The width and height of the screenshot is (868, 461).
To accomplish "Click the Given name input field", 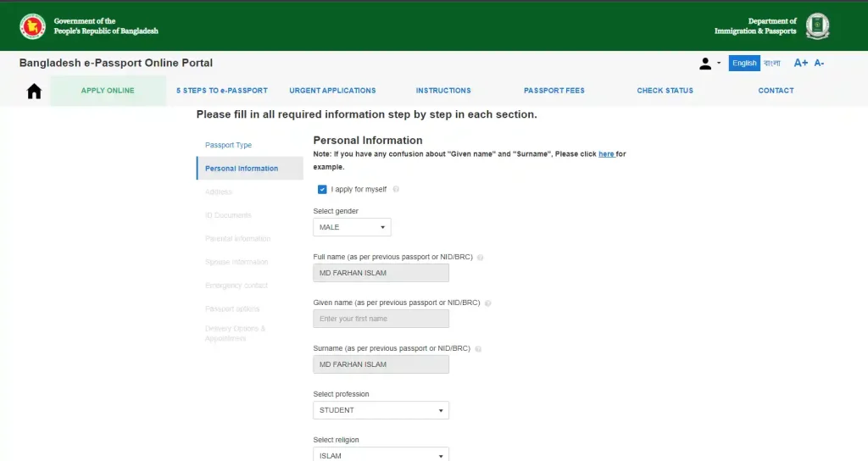I will pos(381,319).
